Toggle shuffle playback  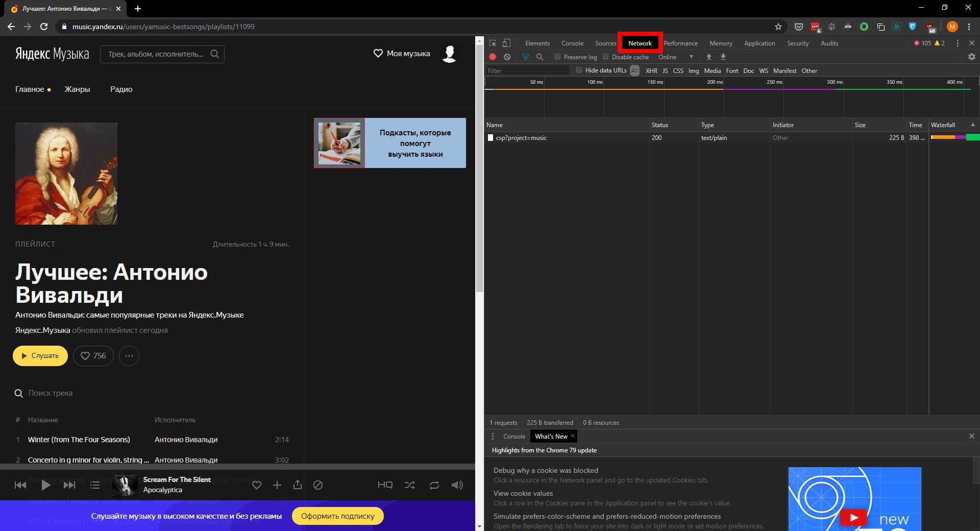click(x=410, y=485)
